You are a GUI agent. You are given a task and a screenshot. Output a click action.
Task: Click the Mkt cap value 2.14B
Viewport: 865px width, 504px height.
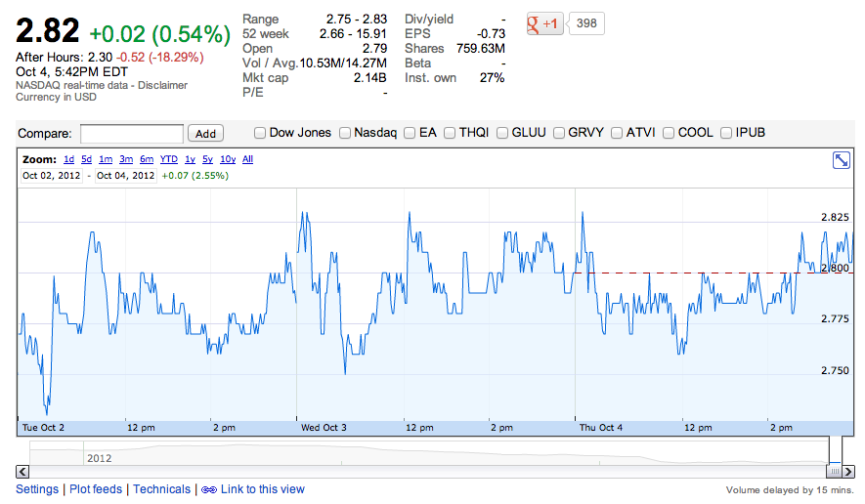pos(370,78)
